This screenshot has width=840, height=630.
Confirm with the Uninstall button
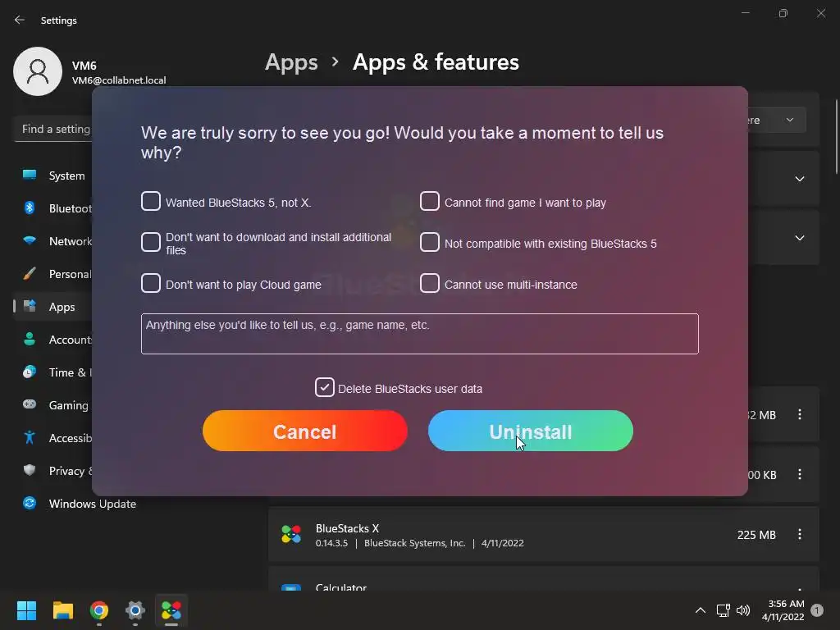[531, 431]
